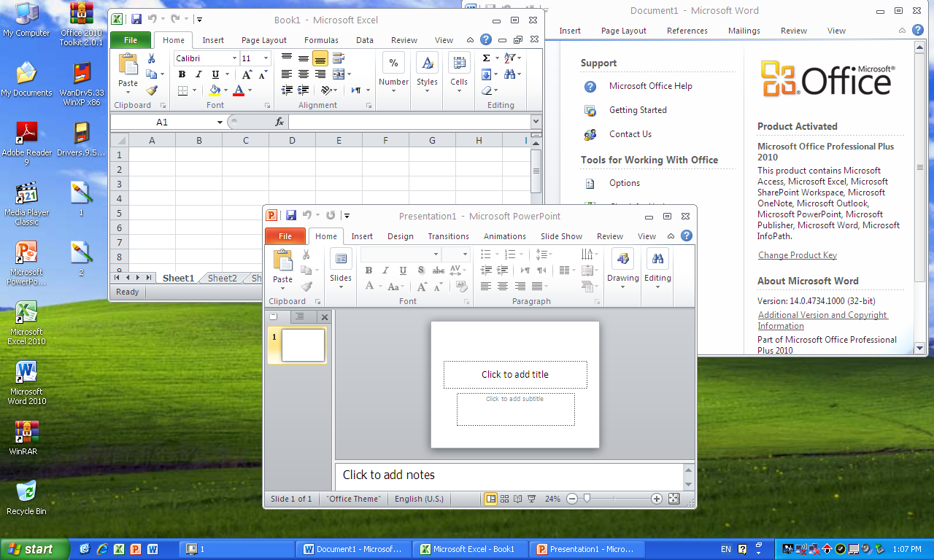Viewport: 934px width, 560px height.
Task: Click the PowerPoint help question mark icon
Action: [x=687, y=236]
